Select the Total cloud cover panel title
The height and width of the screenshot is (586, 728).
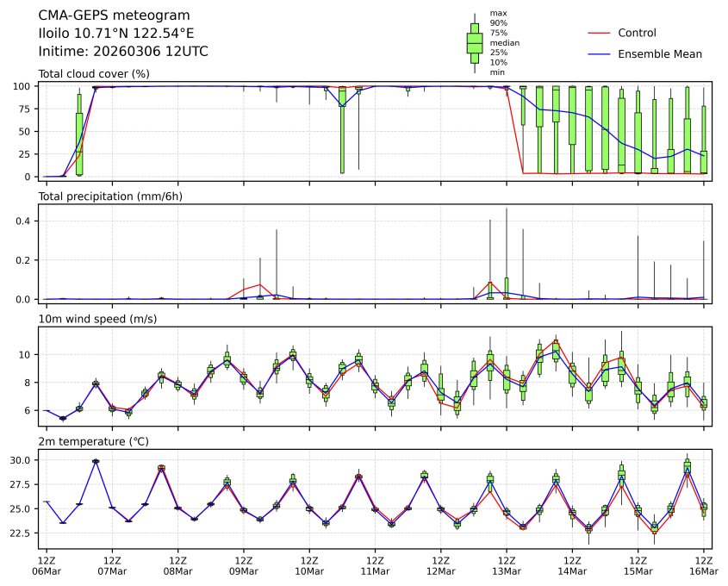coord(94,74)
